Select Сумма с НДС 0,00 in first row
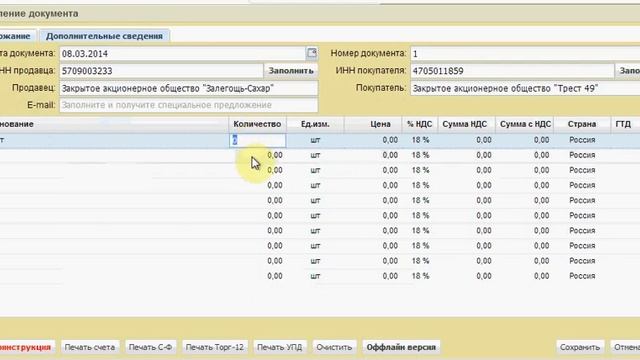 [x=541, y=140]
